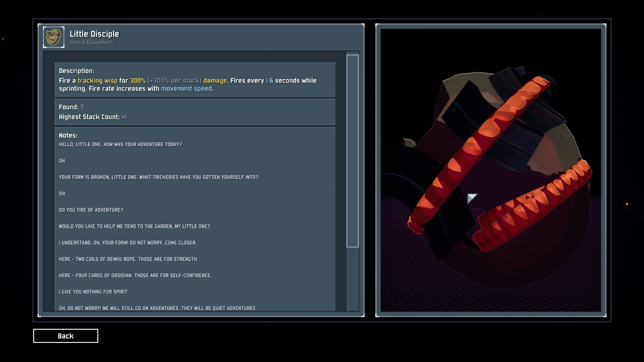Click the "I GIVE YOU NOTHING FOR SPIRIT" line

click(94, 292)
